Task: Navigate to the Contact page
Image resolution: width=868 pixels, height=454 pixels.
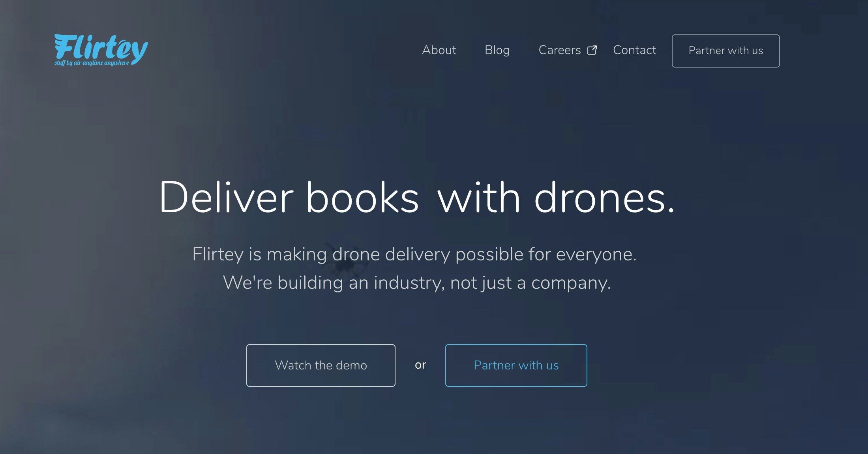Action: pyautogui.click(x=634, y=50)
